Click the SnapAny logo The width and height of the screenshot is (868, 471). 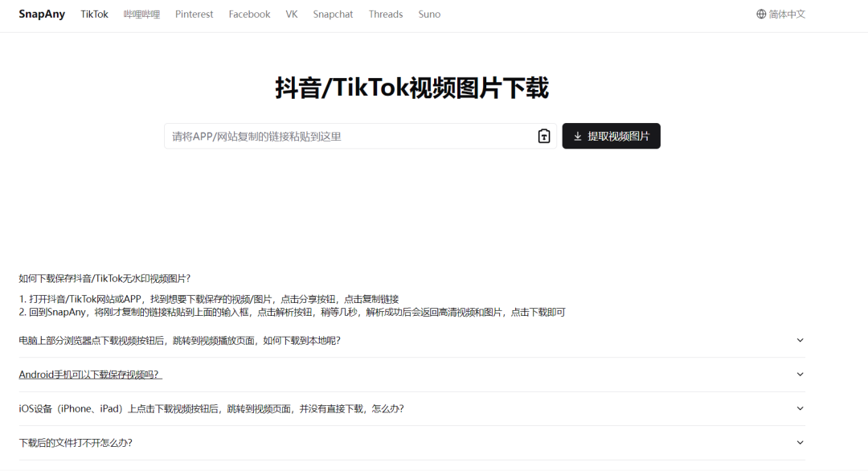tap(42, 14)
